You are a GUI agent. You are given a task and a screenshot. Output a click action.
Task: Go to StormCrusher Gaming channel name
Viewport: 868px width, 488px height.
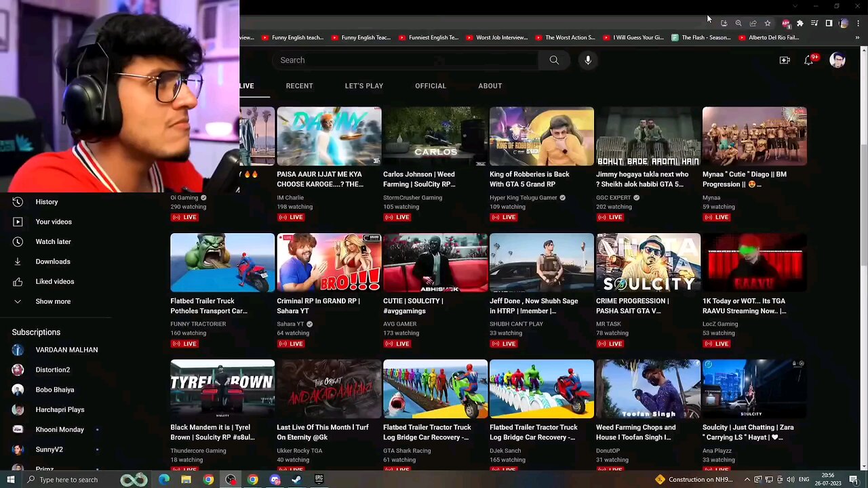(412, 198)
